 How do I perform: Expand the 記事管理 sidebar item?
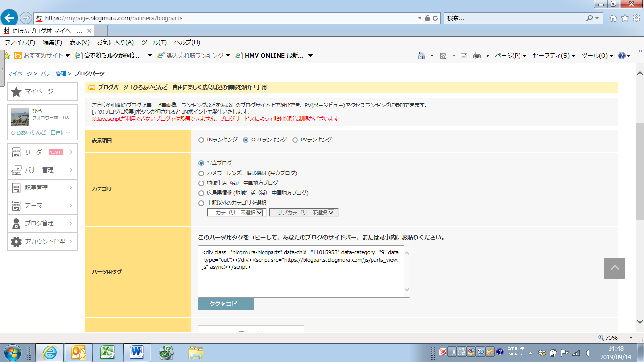click(42, 188)
